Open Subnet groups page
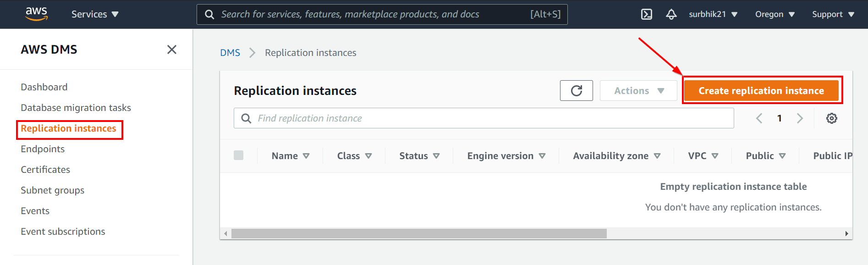Viewport: 868px width, 265px height. point(52,190)
